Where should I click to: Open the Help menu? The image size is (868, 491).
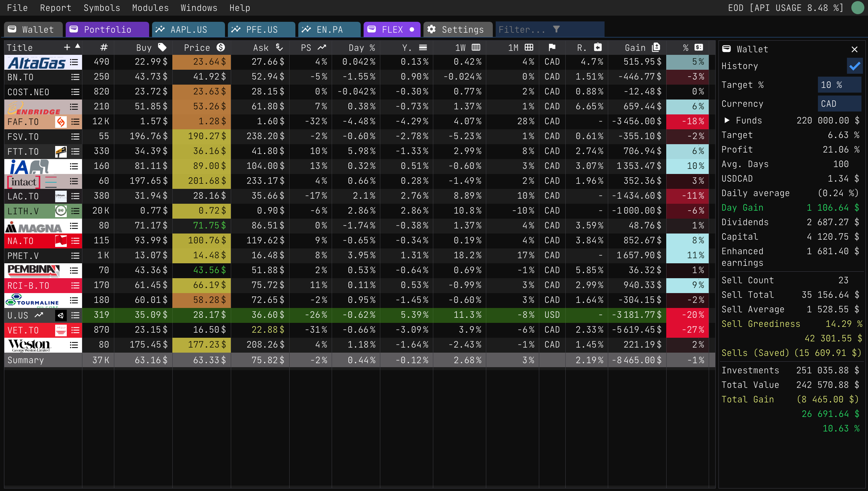(239, 8)
